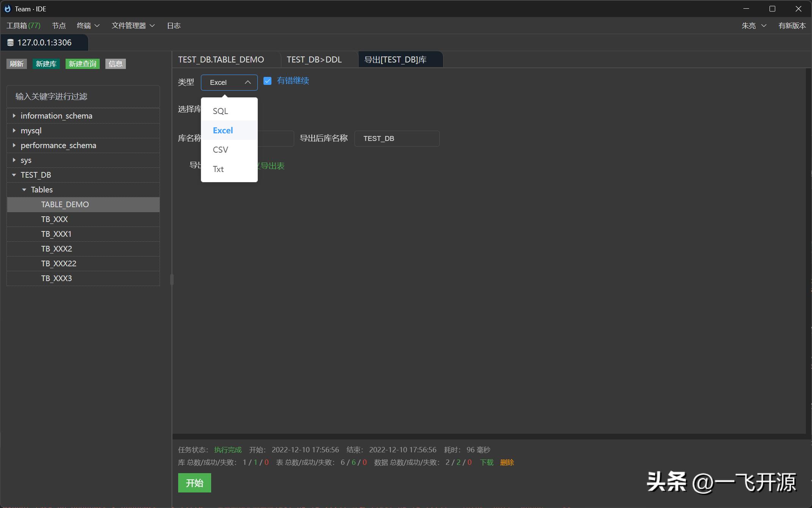Screen dimensions: 812x508
Task: Open the 终端 dropdown menu
Action: (x=88, y=25)
